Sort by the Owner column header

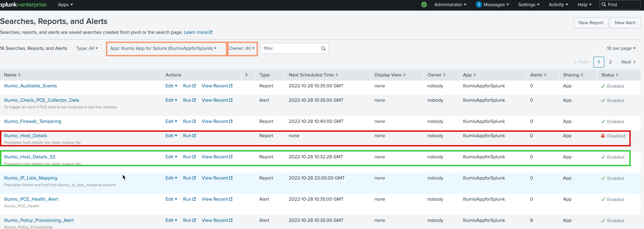(x=436, y=75)
